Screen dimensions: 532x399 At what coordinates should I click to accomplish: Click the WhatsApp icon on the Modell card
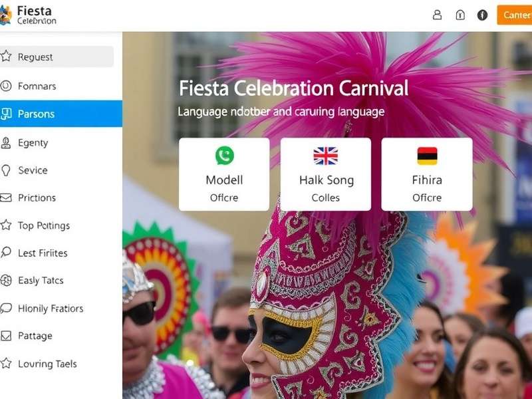click(223, 154)
